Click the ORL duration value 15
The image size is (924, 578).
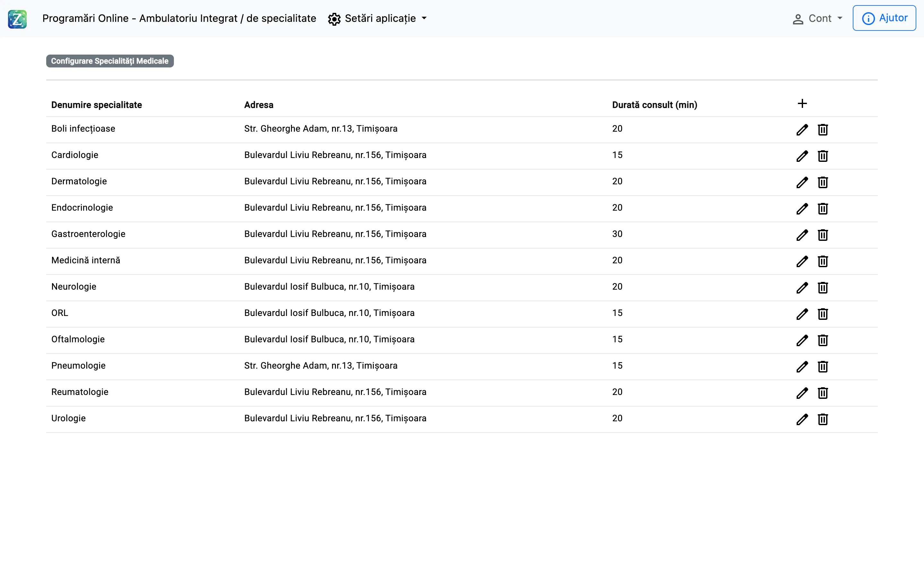(x=617, y=313)
